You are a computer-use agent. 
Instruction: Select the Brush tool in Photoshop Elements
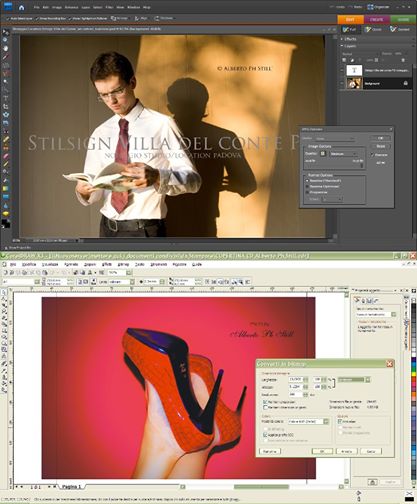6,164
